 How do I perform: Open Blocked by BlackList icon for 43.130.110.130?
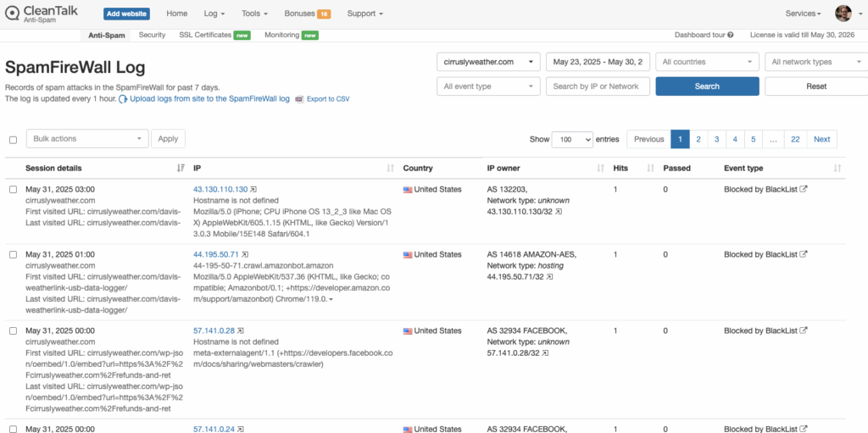click(804, 189)
